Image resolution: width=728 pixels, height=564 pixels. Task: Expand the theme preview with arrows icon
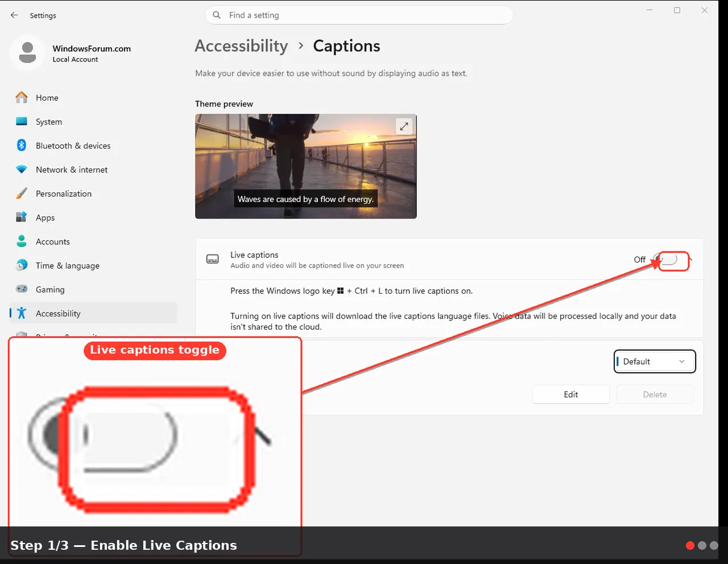coord(404,126)
